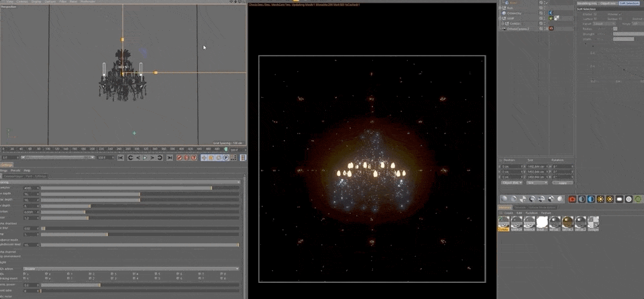Screen dimensions: 644x299
Task: Open Help menu in Octane settings
Action: [27, 170]
